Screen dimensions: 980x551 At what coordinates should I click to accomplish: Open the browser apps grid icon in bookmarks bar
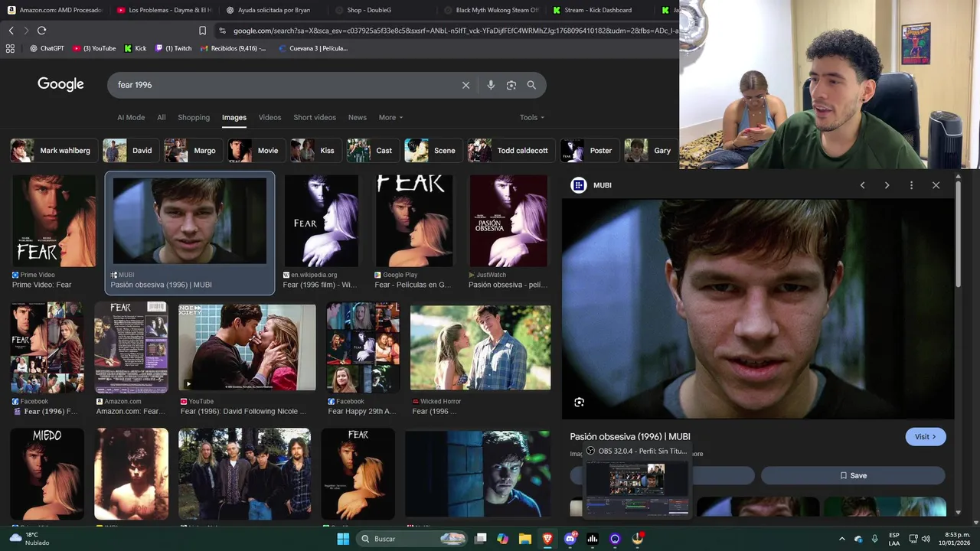click(x=10, y=48)
